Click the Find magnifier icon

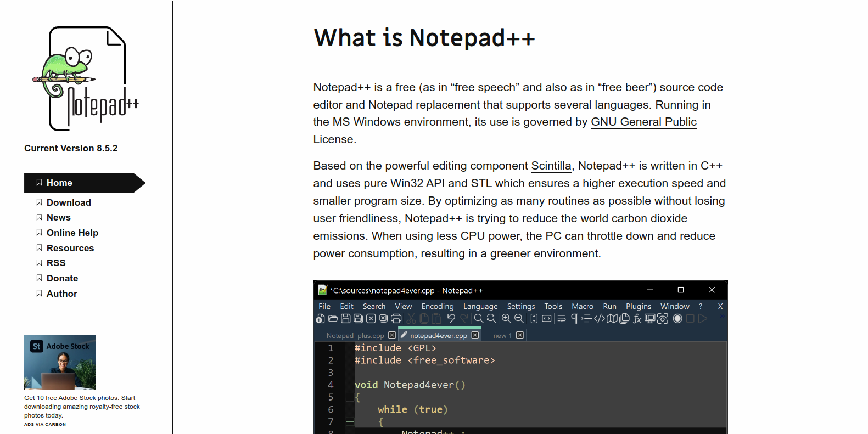pyautogui.click(x=479, y=318)
